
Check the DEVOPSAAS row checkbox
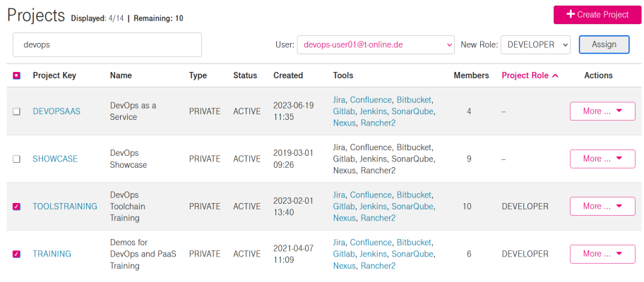(x=16, y=111)
